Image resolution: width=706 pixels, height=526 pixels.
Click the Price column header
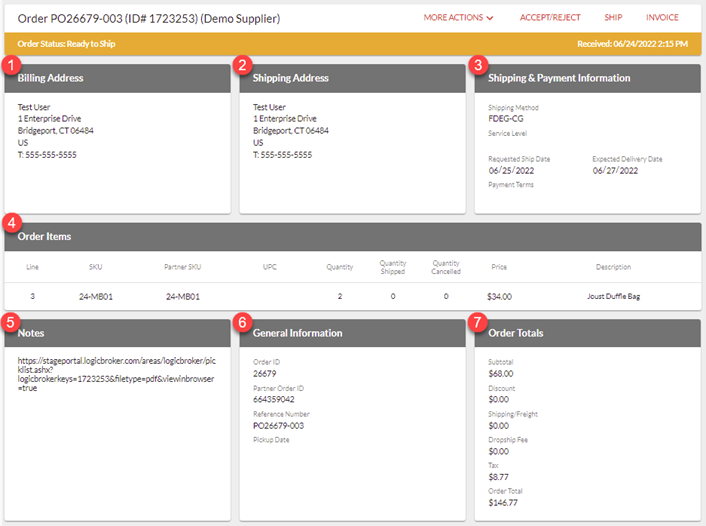[x=499, y=267]
